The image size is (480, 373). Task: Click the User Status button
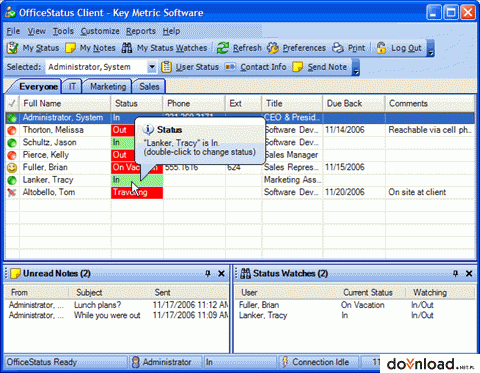coord(190,67)
